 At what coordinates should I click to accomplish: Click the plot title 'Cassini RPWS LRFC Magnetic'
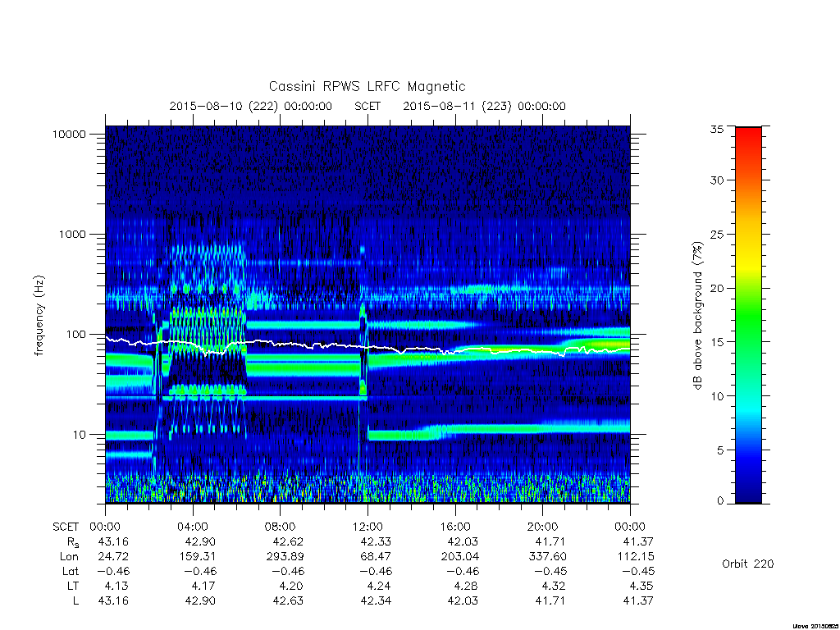click(367, 87)
